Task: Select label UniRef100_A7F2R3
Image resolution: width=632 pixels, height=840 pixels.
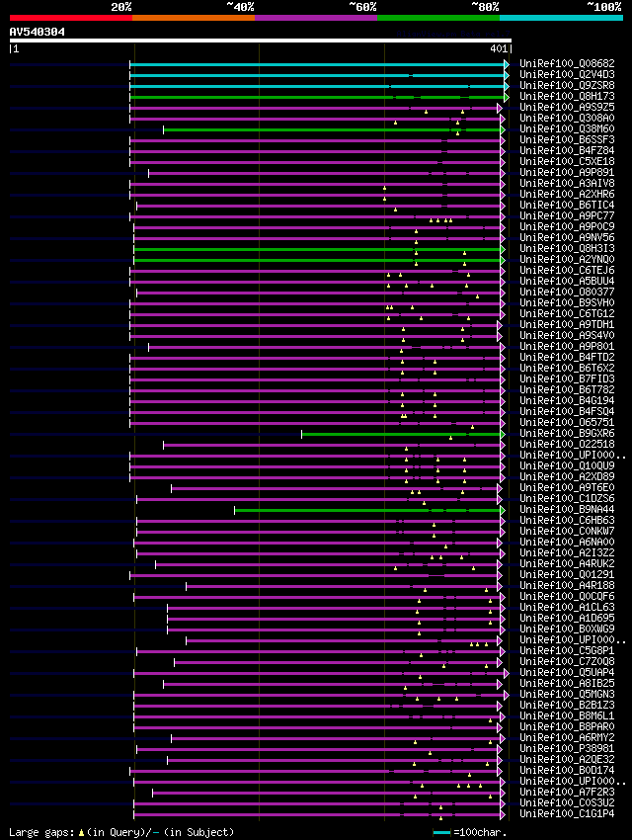Action: [x=567, y=792]
